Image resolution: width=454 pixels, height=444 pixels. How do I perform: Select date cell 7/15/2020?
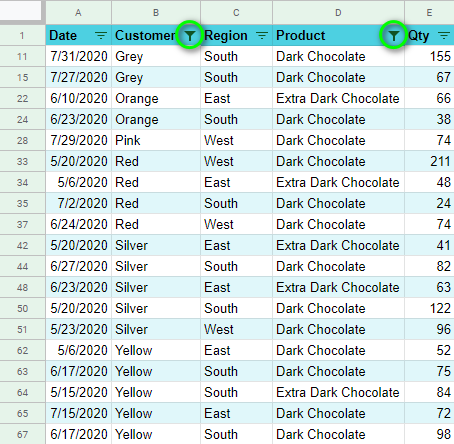79,413
